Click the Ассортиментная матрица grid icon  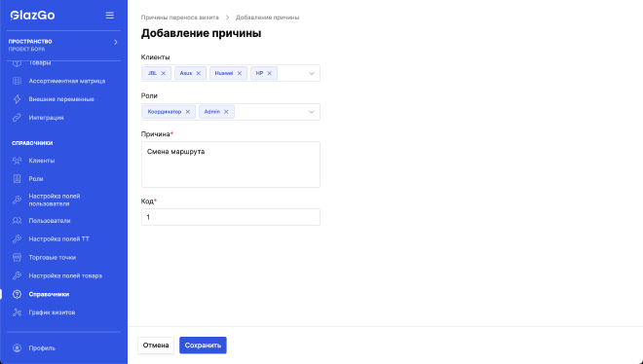[17, 81]
